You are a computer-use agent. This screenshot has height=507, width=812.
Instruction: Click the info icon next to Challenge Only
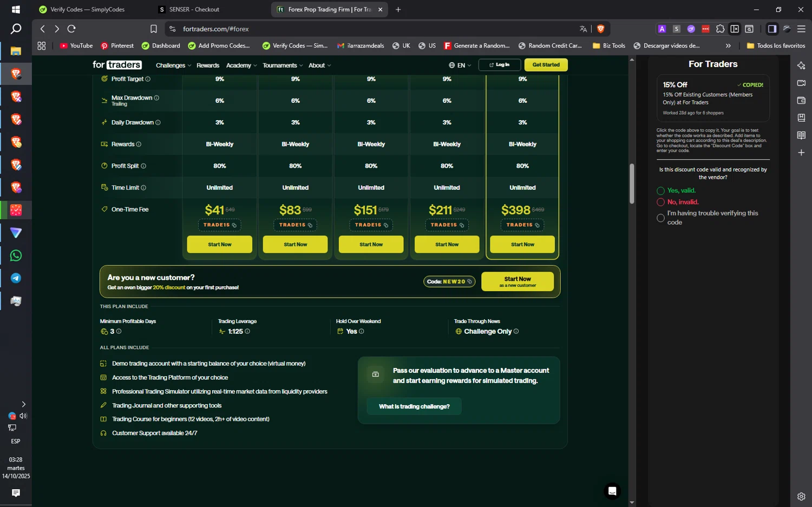click(x=516, y=331)
